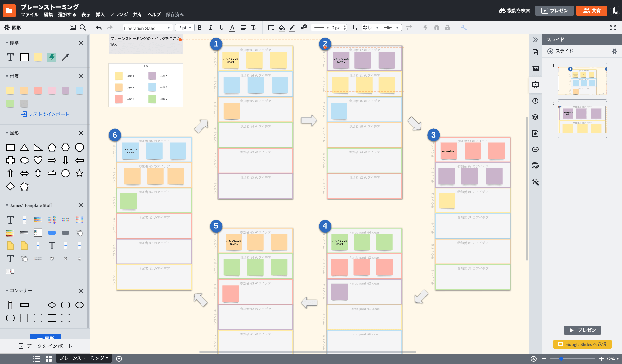Viewport: 622px width, 364px height.
Task: Click the undo arrow icon
Action: pos(99,28)
